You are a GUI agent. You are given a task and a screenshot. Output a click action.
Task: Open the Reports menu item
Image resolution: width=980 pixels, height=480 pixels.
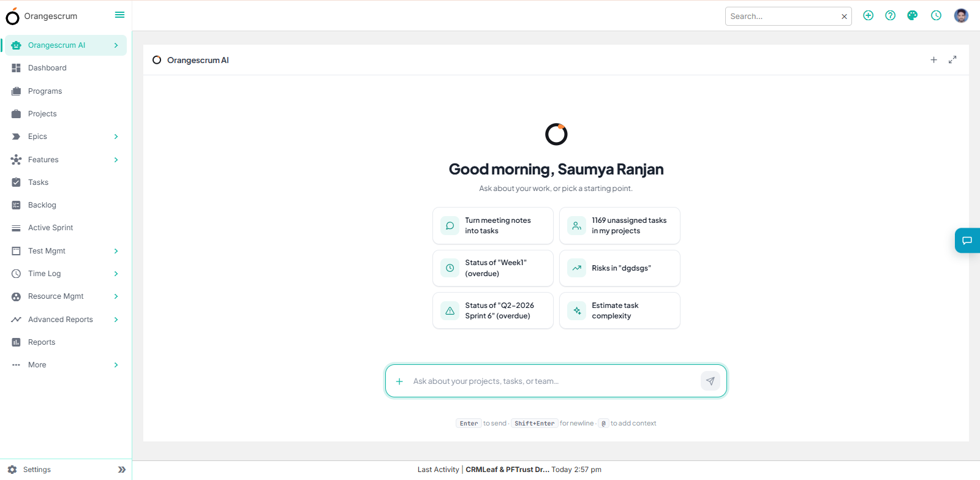tap(66, 342)
